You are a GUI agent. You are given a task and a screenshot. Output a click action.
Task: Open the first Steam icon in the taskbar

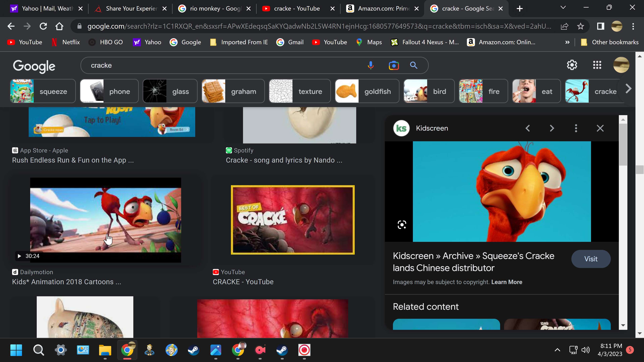[x=194, y=350]
